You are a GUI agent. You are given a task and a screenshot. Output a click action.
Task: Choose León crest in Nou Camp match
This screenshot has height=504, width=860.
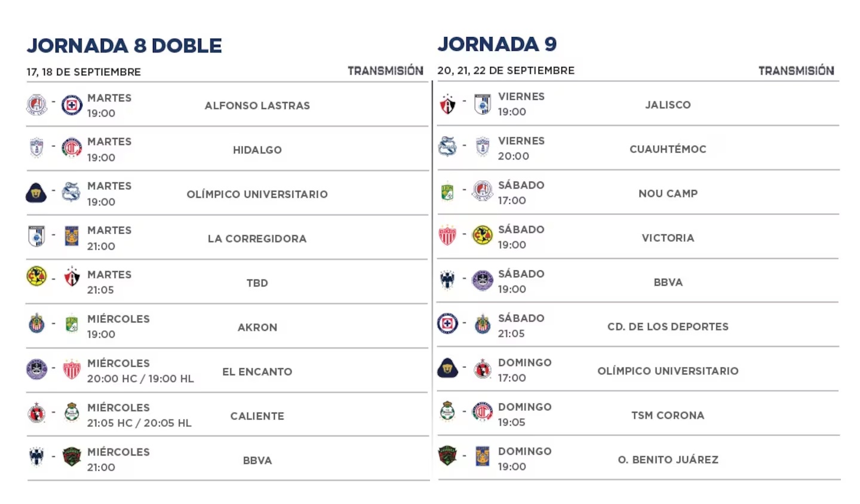click(447, 192)
